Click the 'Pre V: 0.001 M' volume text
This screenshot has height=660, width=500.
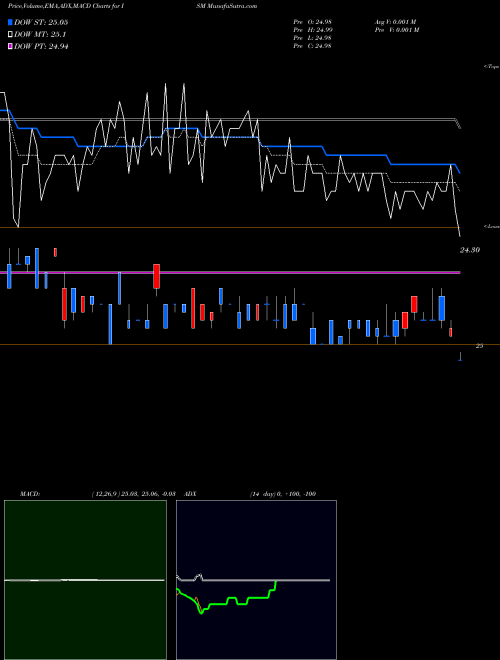click(398, 30)
